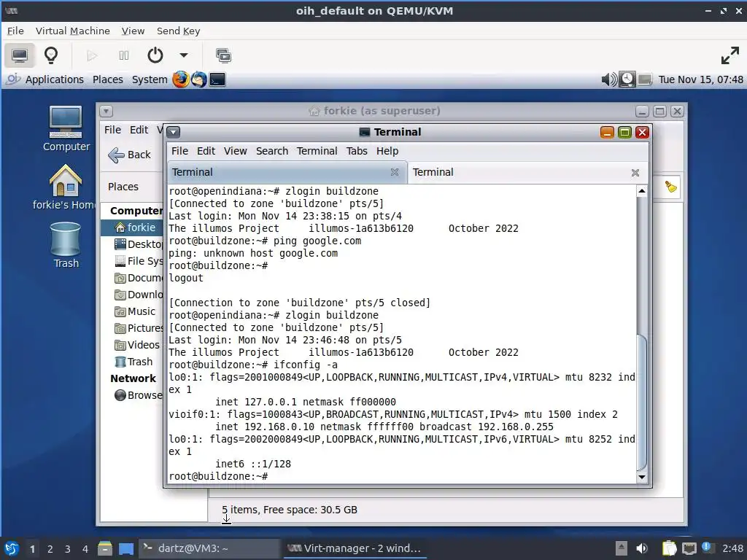Close the second Terminal tab
The height and width of the screenshot is (560, 747).
pos(635,173)
